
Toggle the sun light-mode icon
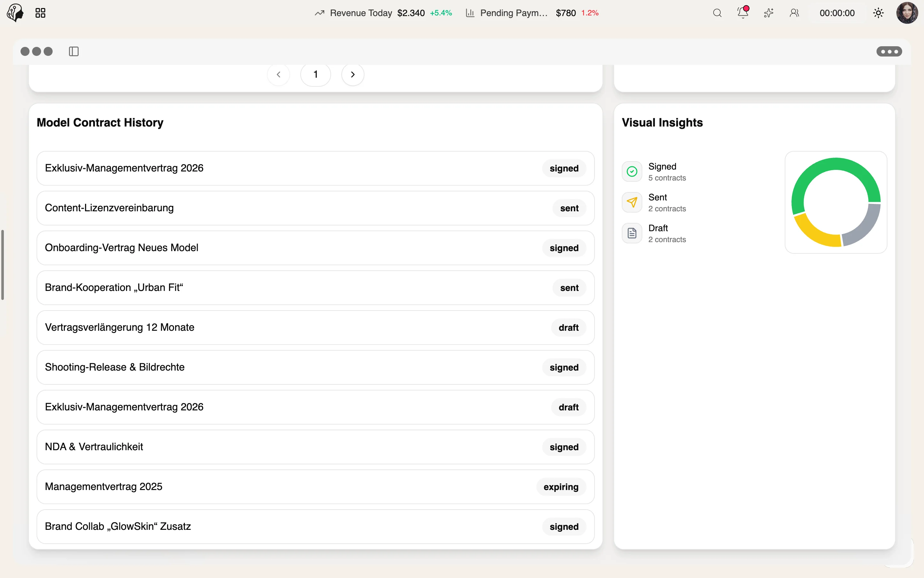pos(878,13)
